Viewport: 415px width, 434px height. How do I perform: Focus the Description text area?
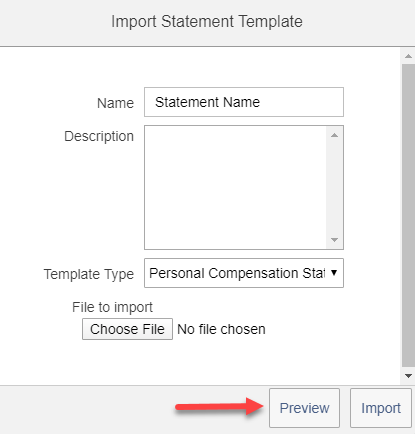(235, 187)
